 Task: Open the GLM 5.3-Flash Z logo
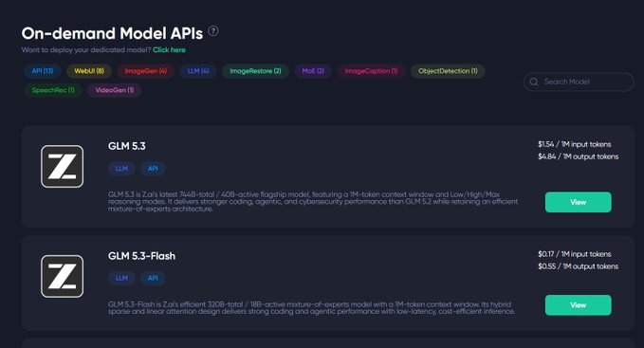click(x=62, y=276)
